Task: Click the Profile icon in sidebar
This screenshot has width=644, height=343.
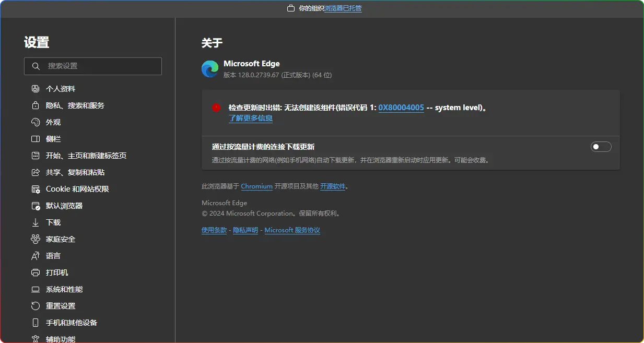Action: pos(36,89)
